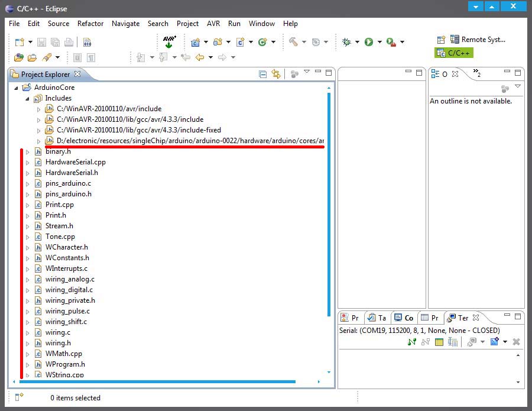Click the External Tools icon with red toolbox

tap(391, 42)
